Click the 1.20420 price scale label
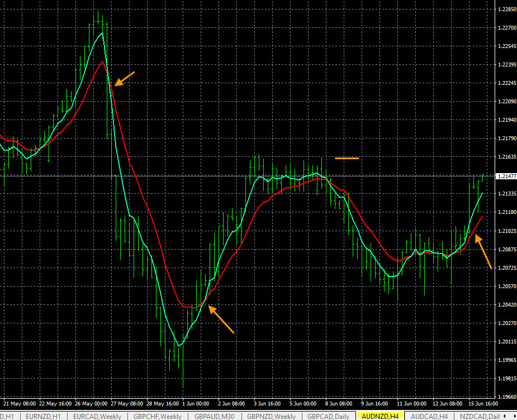Viewport: 517px width, 420px height. (x=507, y=305)
